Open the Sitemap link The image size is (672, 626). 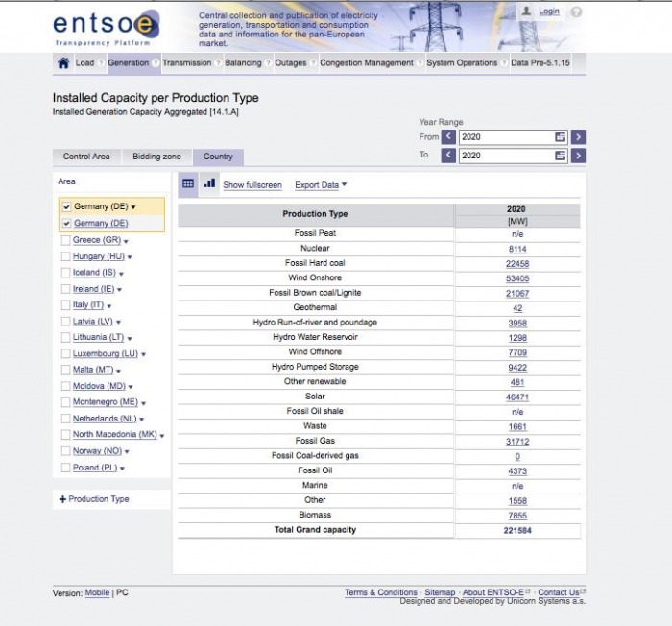440,592
